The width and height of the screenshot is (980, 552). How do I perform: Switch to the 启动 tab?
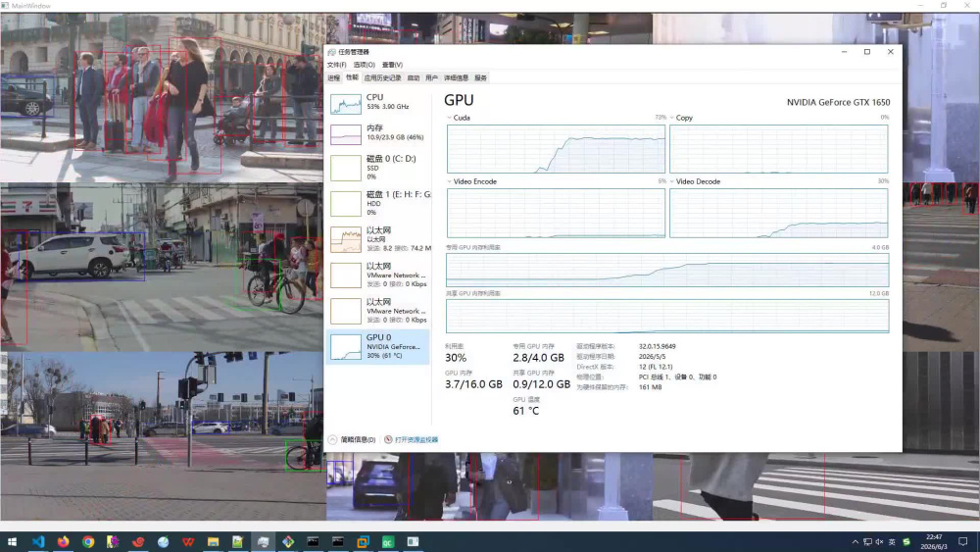pos(414,78)
